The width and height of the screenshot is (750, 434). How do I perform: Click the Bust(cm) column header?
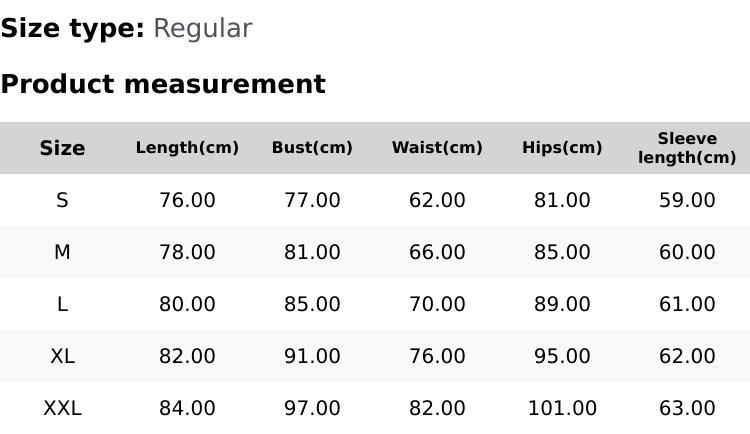[x=312, y=147]
